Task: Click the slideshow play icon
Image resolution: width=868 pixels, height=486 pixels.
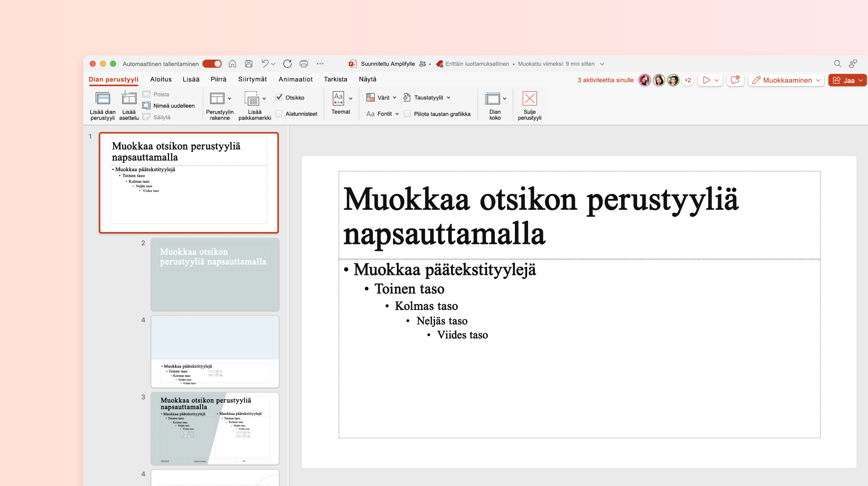Action: pyautogui.click(x=706, y=80)
